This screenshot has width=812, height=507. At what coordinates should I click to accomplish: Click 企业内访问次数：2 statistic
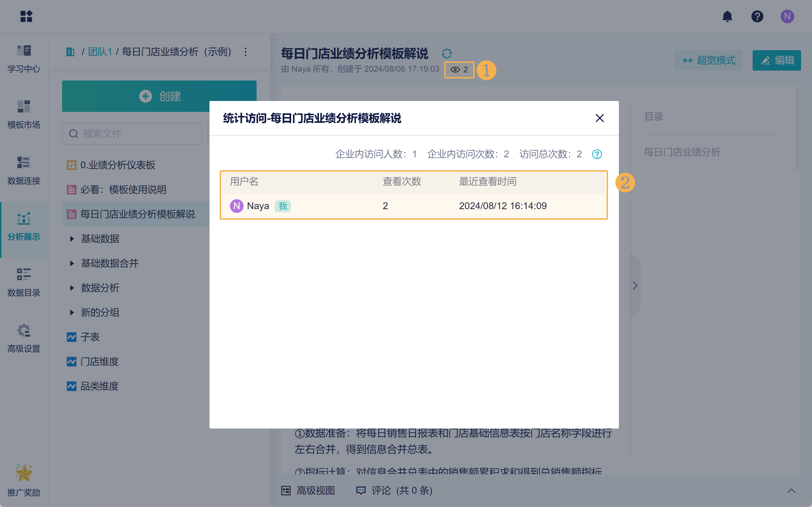pyautogui.click(x=468, y=154)
